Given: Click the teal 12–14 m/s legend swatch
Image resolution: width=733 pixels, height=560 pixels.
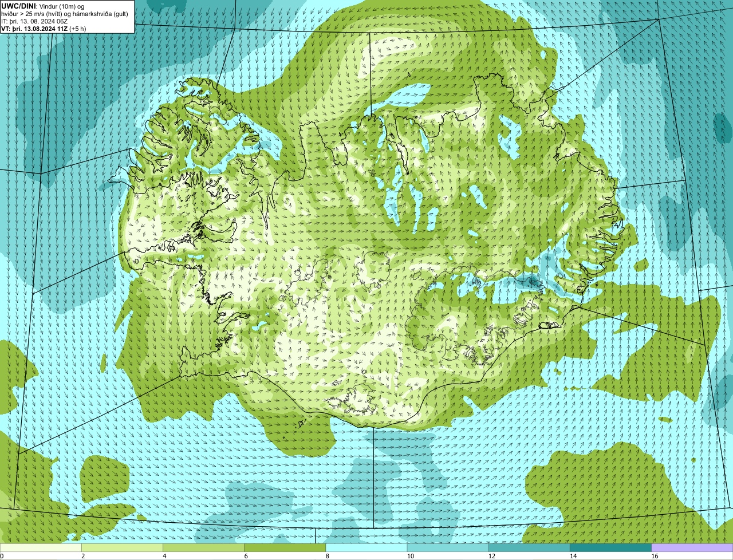Looking at the screenshot, I should click(x=529, y=548).
